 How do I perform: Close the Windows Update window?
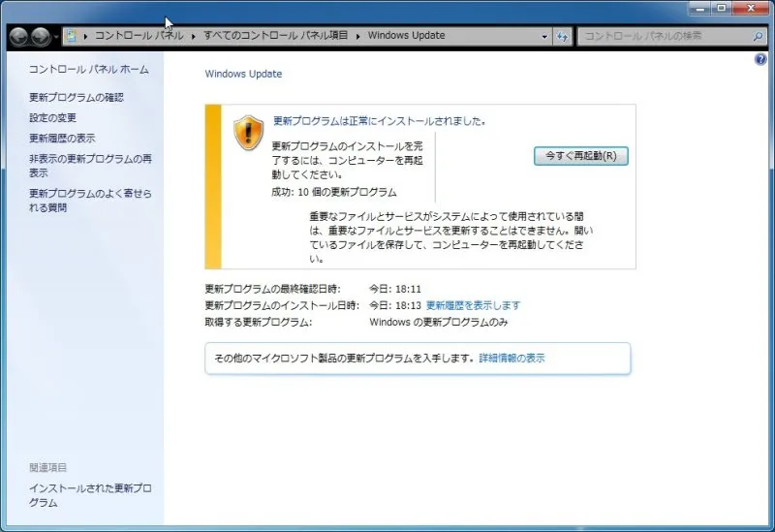[751, 8]
